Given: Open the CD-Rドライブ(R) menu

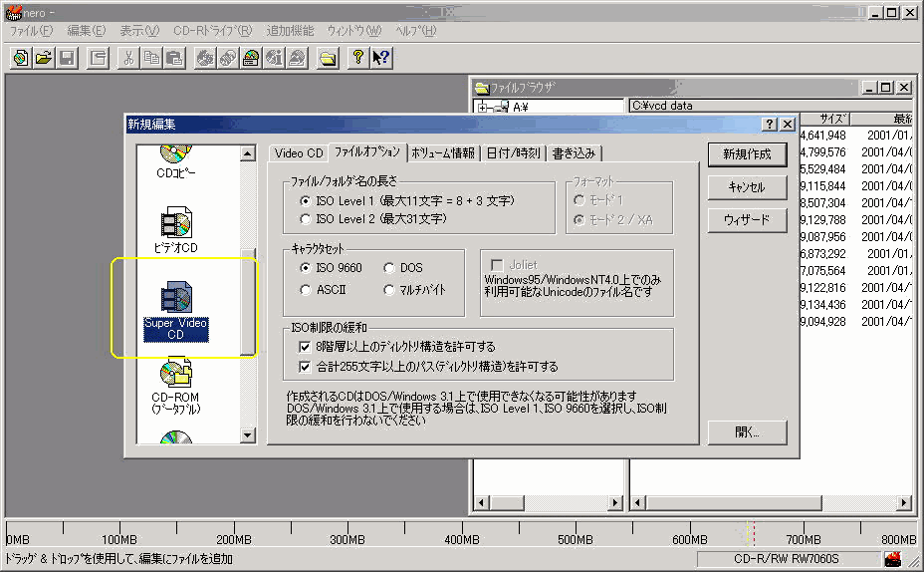Looking at the screenshot, I should 212,31.
